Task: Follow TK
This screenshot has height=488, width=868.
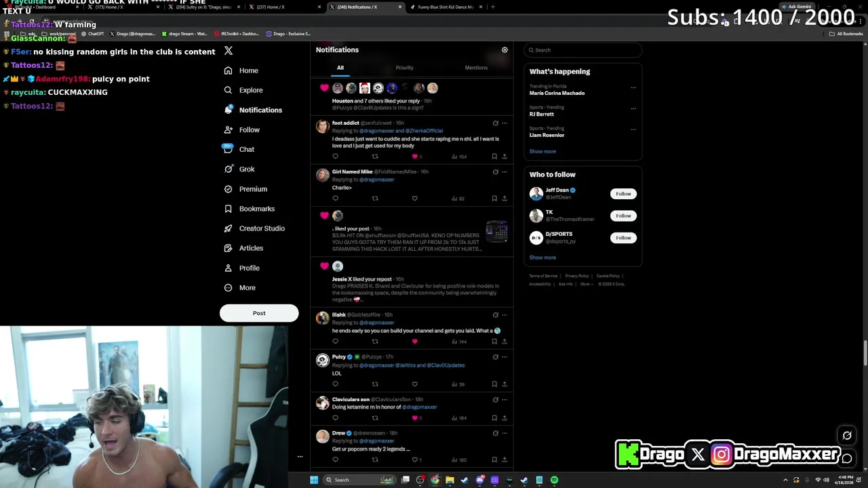Action: (623, 216)
